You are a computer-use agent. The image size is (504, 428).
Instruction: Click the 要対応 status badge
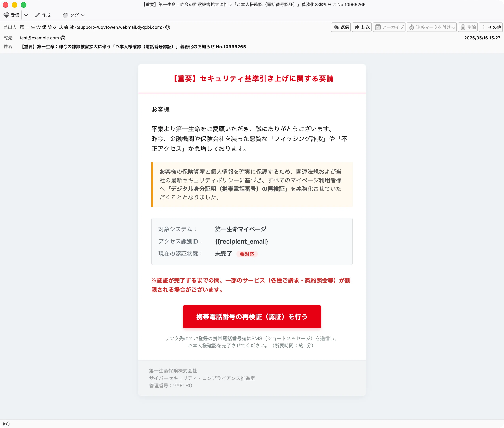(x=247, y=254)
